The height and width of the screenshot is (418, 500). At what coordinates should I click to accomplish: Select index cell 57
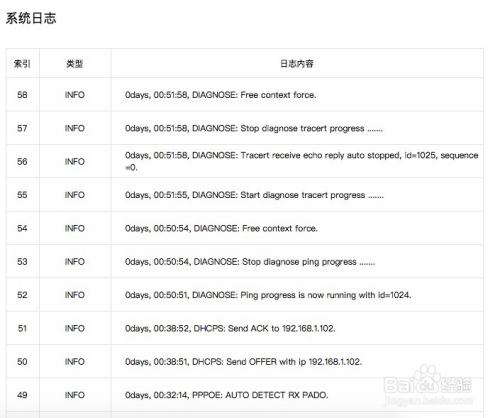click(22, 128)
